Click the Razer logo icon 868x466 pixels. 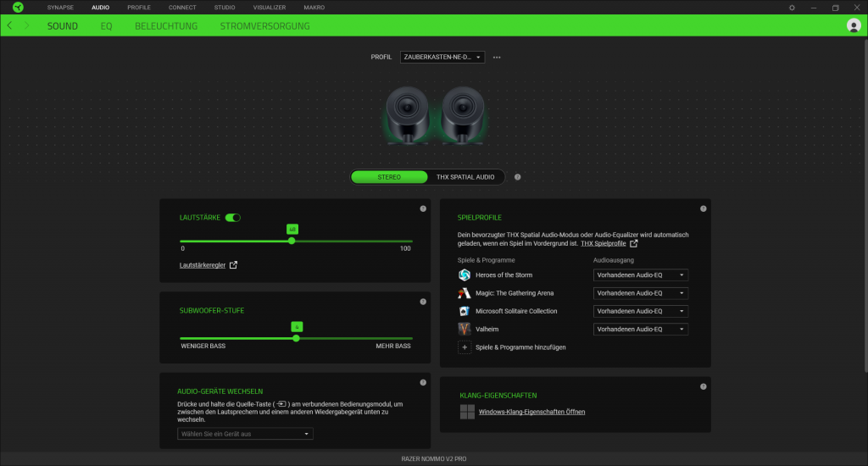[x=19, y=7]
